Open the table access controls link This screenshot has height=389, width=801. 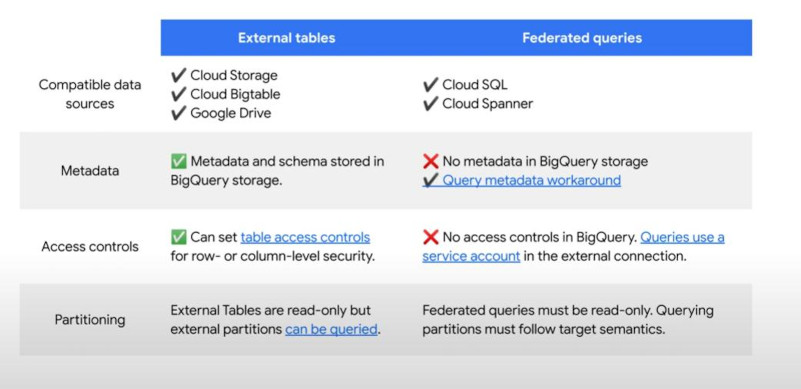305,238
